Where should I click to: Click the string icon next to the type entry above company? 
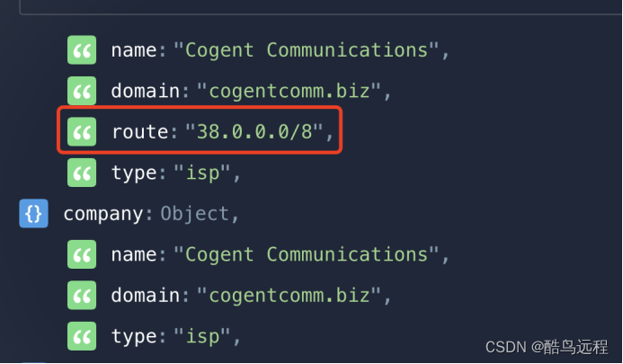point(82,173)
